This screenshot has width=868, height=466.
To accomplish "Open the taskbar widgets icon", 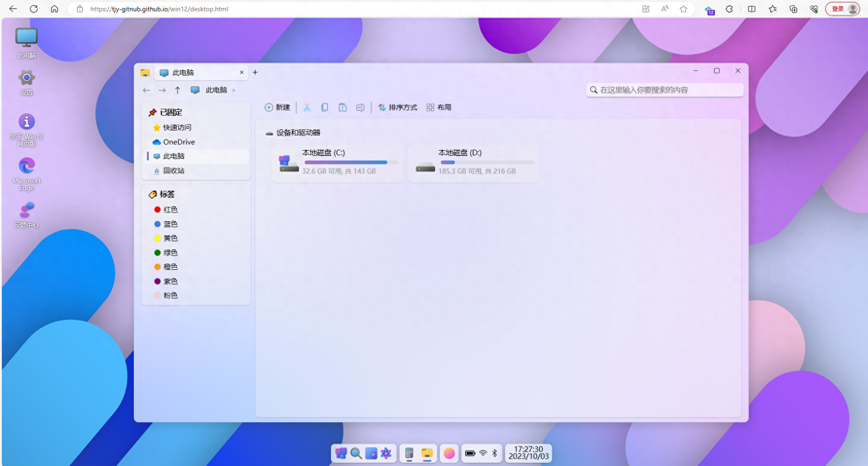I will [371, 453].
